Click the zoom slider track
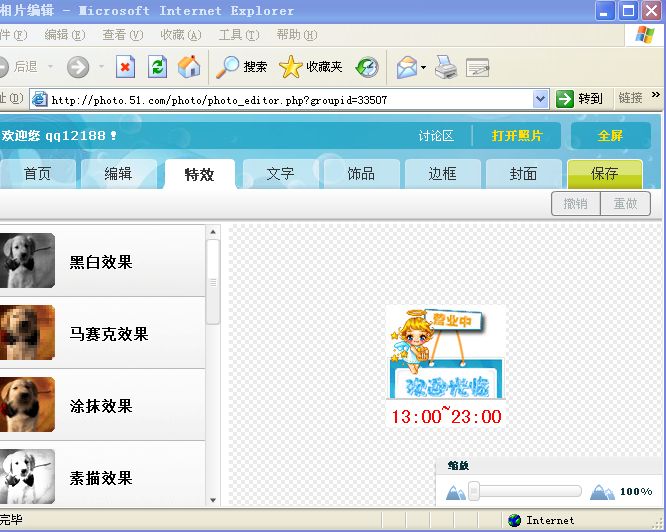The height and width of the screenshot is (532, 666). pos(525,491)
